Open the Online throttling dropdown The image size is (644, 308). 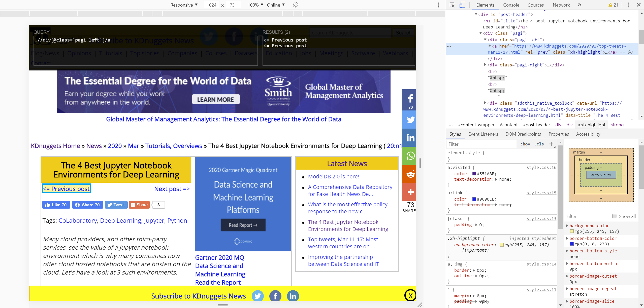276,5
